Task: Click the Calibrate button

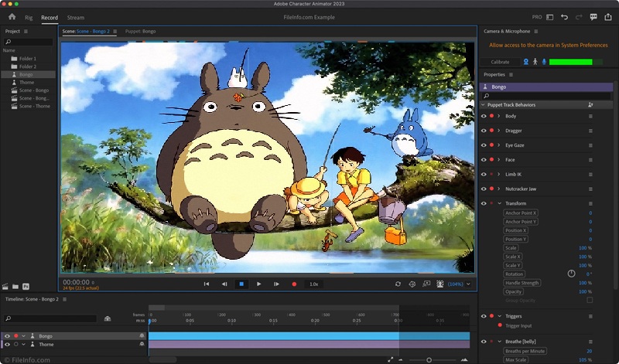Action: (500, 63)
